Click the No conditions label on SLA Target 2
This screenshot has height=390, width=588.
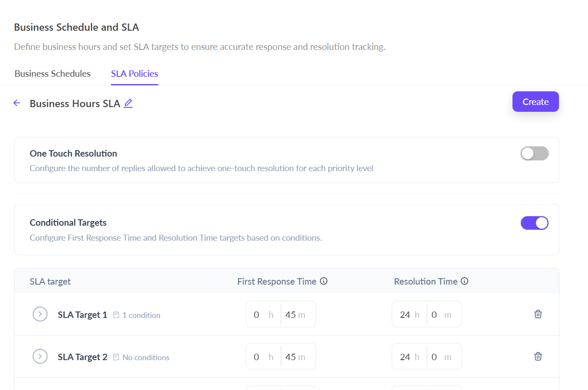(146, 358)
